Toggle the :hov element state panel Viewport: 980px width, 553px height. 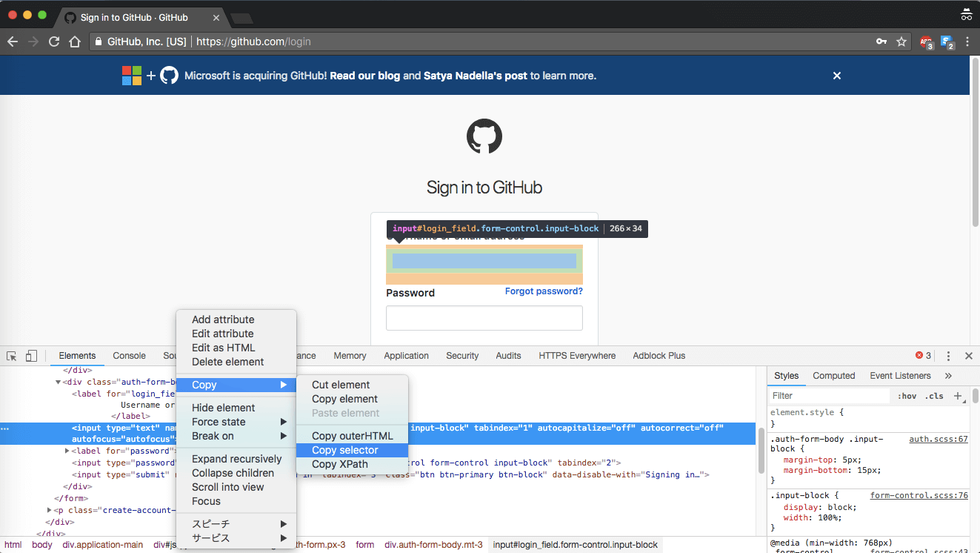coord(907,397)
